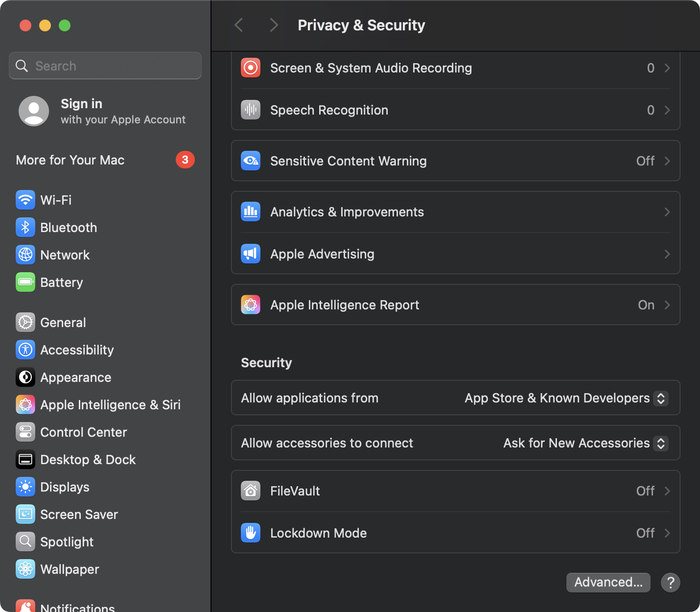Go forward with the right arrow button
Viewport: 700px width, 612px height.
tap(274, 25)
